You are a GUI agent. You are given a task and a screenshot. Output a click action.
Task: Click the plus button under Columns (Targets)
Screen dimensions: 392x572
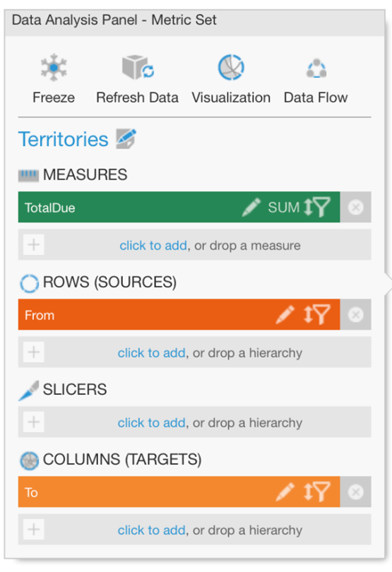click(34, 530)
